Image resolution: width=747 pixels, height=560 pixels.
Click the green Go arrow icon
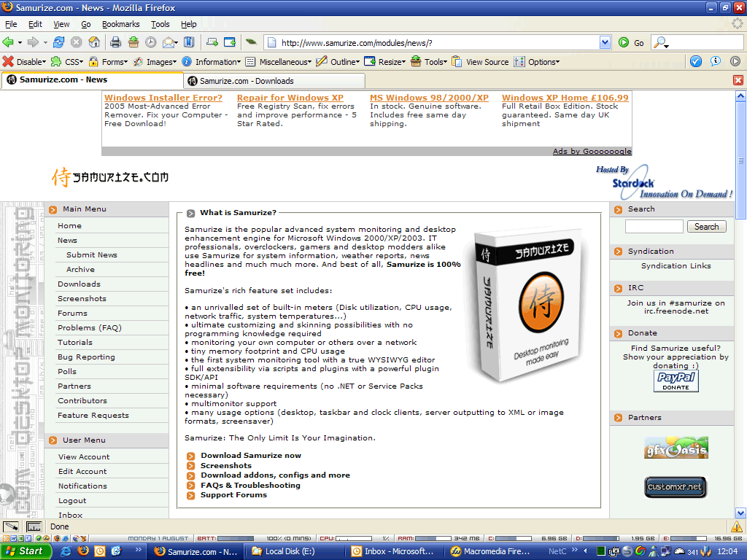pyautogui.click(x=624, y=42)
